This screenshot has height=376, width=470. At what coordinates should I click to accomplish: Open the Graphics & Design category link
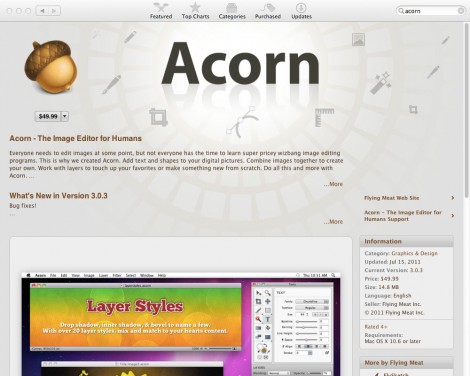(x=414, y=253)
